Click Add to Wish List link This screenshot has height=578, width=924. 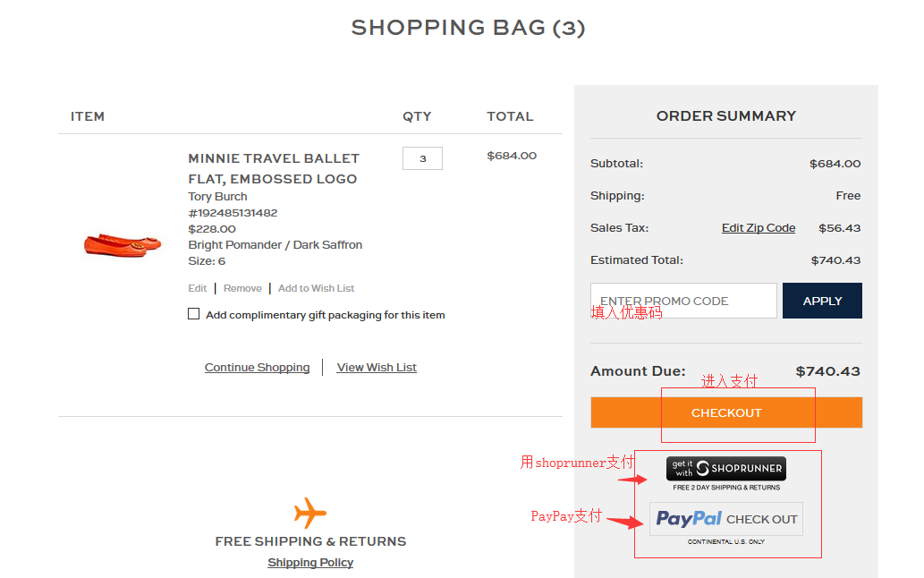316,288
